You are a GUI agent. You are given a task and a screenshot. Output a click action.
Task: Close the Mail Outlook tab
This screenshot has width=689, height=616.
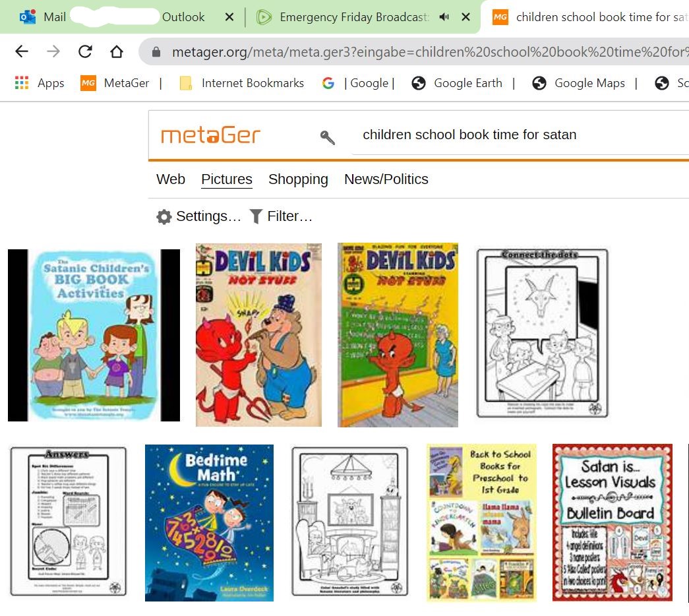[229, 16]
